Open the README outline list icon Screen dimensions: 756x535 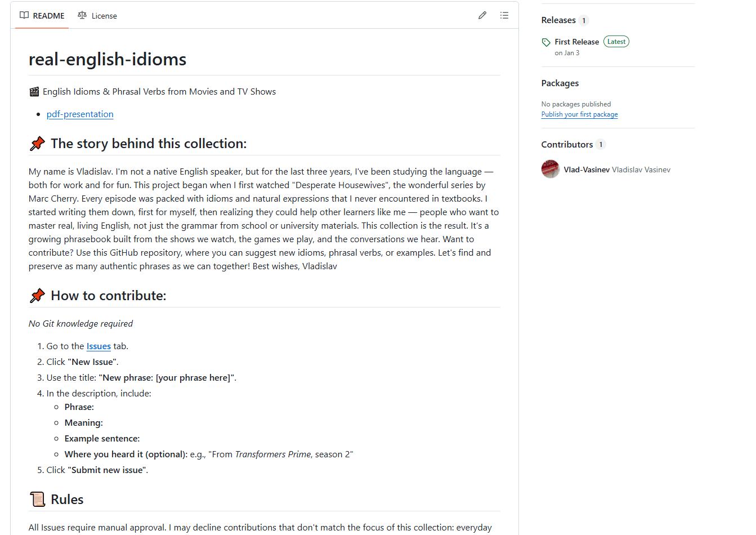(x=504, y=16)
